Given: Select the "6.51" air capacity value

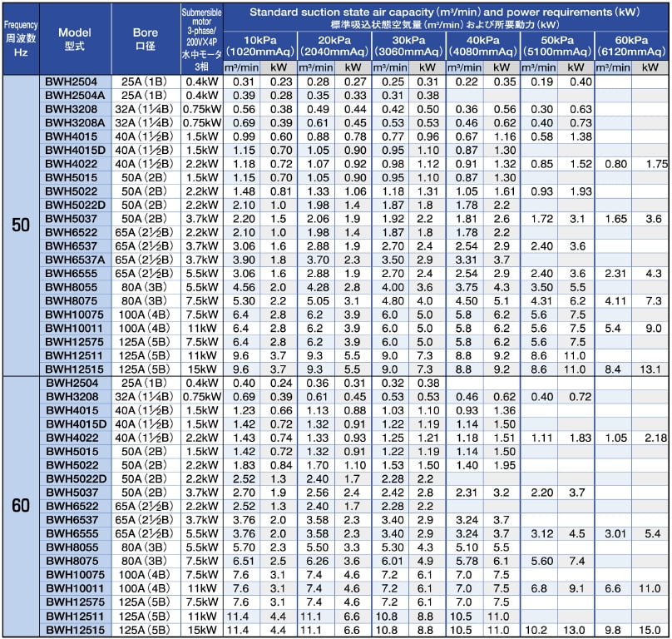Looking at the screenshot, I should 244,561.
